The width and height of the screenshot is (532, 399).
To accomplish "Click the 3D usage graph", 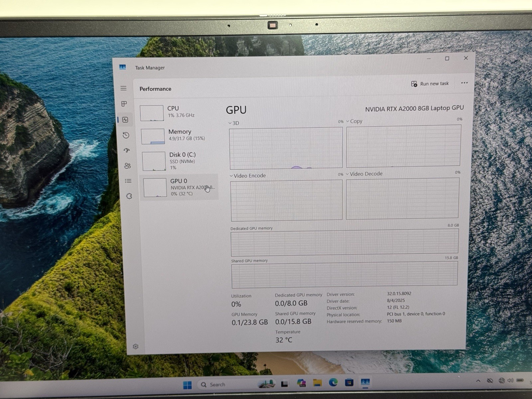I will 286,148.
